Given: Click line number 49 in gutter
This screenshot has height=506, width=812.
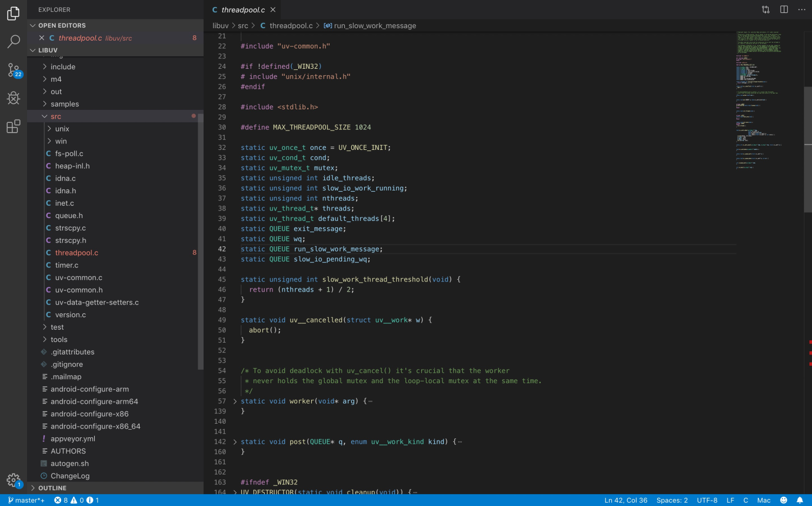Looking at the screenshot, I should pyautogui.click(x=221, y=320).
